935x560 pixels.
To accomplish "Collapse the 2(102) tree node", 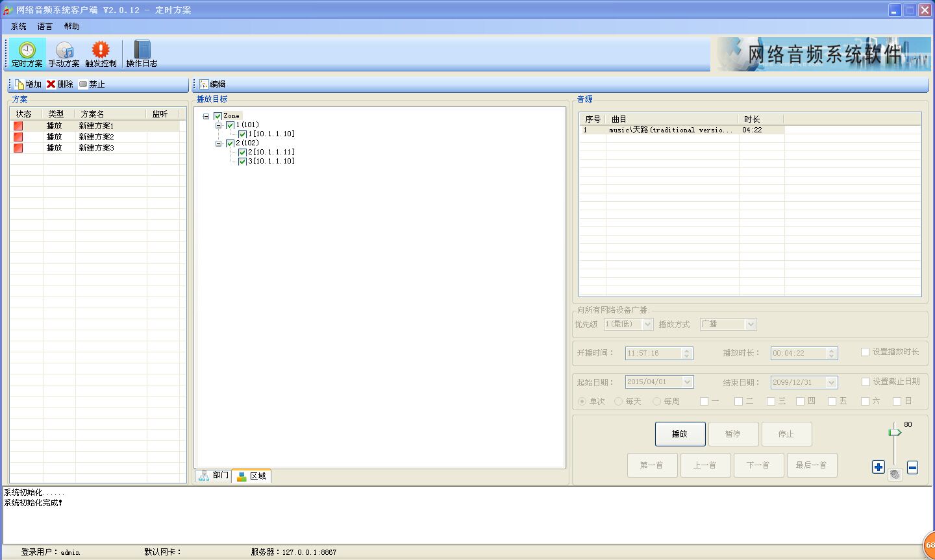I will (219, 143).
